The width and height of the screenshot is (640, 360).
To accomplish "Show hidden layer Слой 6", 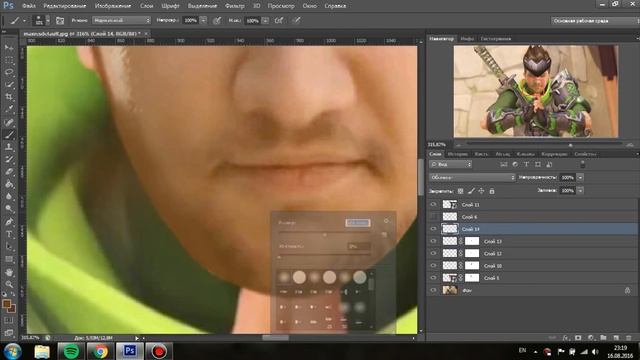I will coord(433,217).
